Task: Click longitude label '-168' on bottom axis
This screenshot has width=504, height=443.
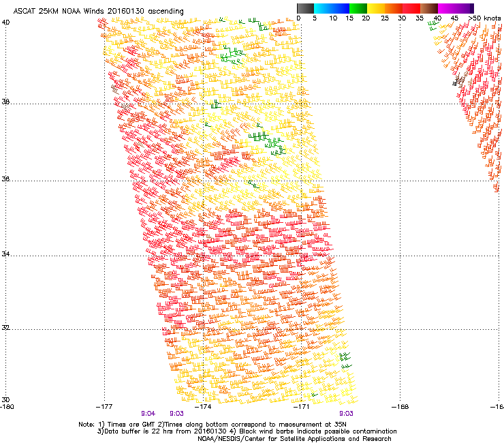Action: (x=400, y=406)
